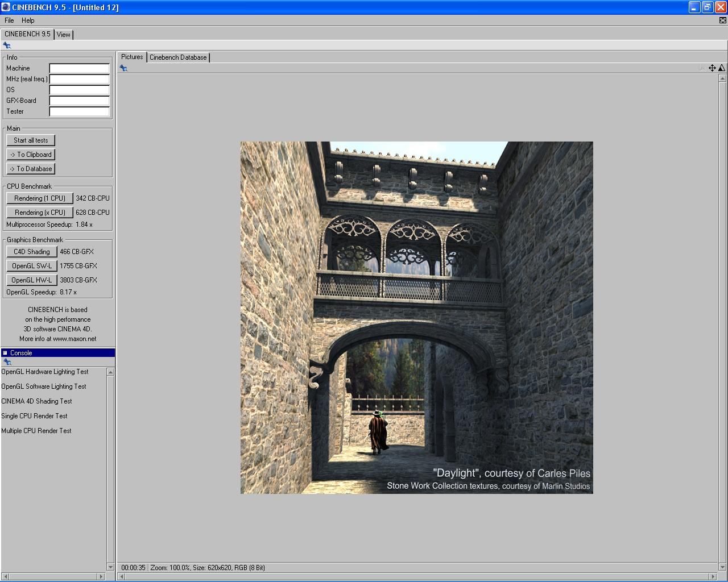Run the C4D Shading test
Screen dimensions: 728x582
click(32, 252)
